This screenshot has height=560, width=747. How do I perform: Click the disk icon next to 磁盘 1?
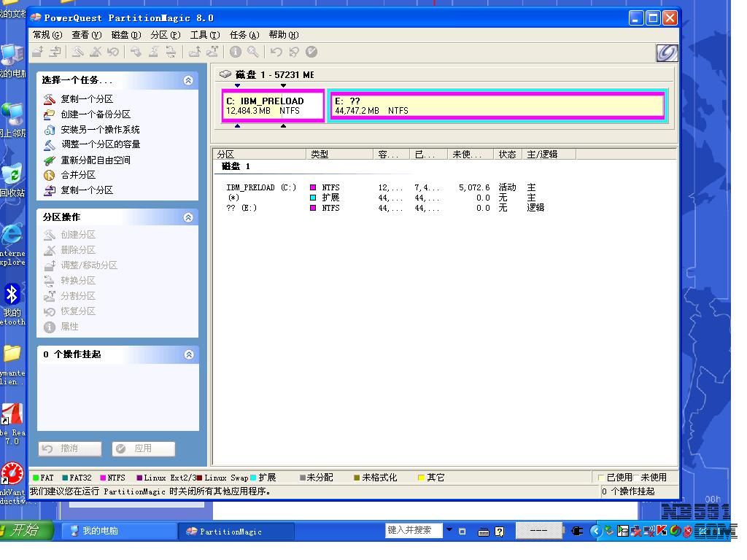(x=225, y=74)
